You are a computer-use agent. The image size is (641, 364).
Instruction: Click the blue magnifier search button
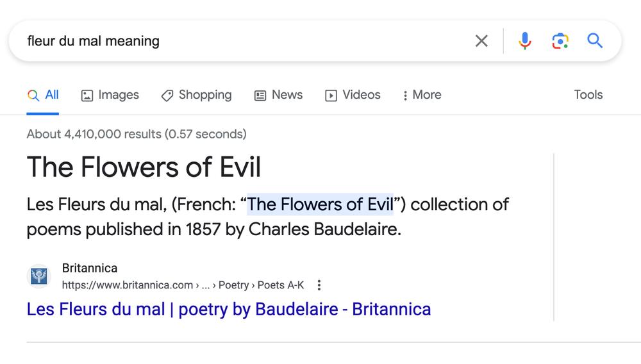595,40
